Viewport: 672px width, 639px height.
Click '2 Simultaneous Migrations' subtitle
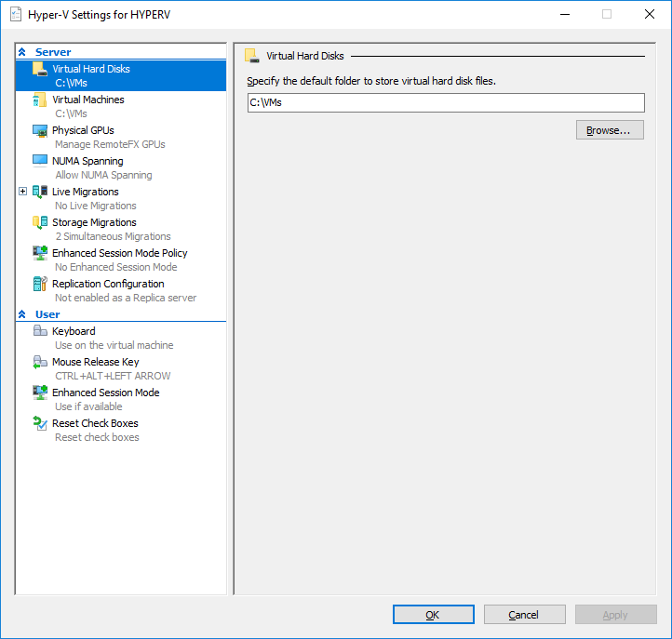click(x=114, y=236)
